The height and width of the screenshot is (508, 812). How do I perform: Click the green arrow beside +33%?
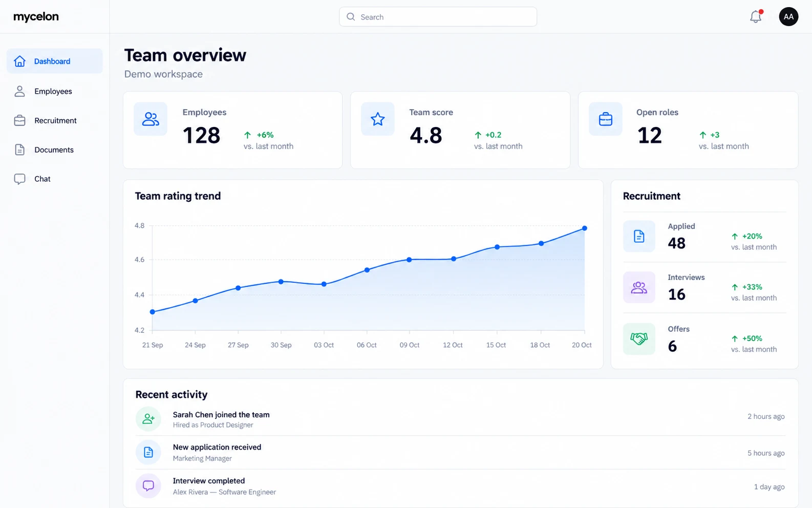click(735, 287)
